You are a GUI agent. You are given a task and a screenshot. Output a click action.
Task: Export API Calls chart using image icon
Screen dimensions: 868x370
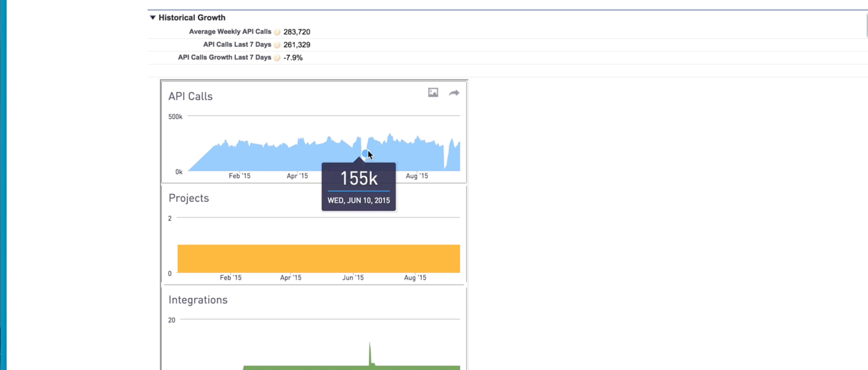(433, 92)
